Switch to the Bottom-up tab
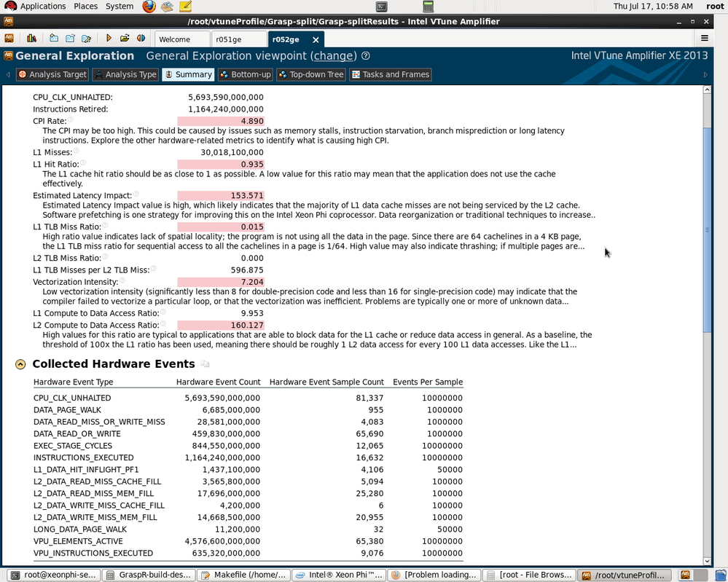 click(245, 74)
